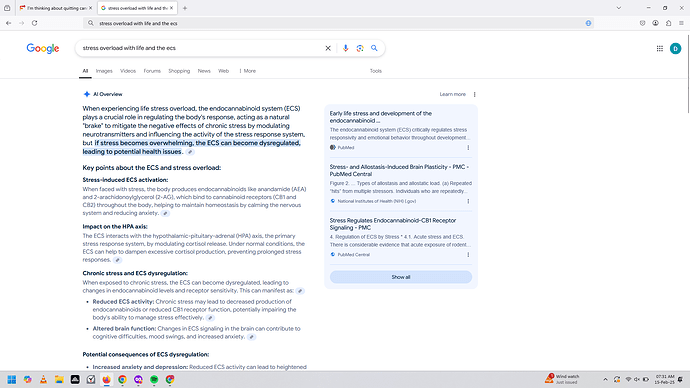Show hidden system tray icons
The width and height of the screenshot is (690, 388).
tap(605, 379)
